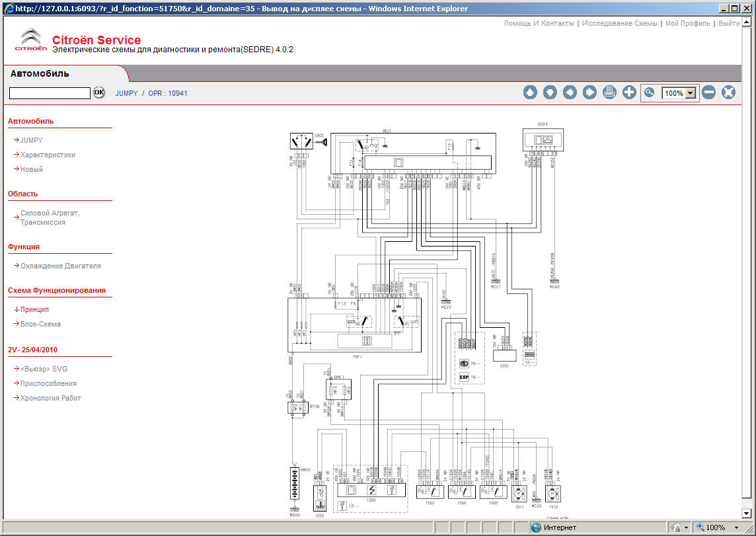Click the 2V- 25/04/2010 heading
Viewport: 756px width, 536px height.
(x=32, y=350)
